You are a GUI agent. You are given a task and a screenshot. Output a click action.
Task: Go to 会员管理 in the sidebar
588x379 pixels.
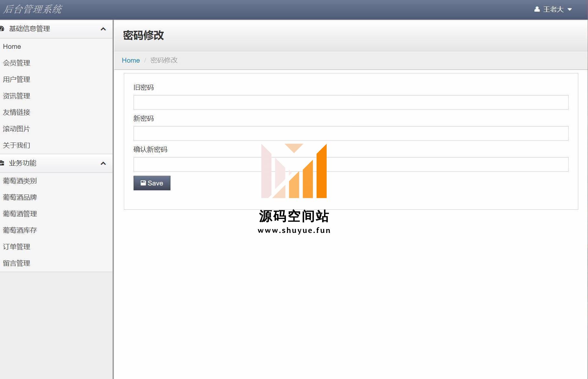click(16, 63)
